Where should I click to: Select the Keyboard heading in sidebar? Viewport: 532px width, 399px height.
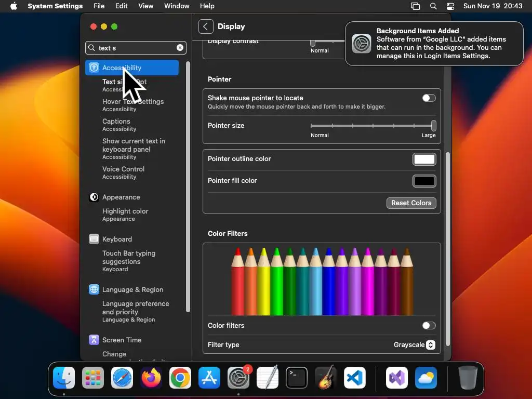pyautogui.click(x=117, y=239)
